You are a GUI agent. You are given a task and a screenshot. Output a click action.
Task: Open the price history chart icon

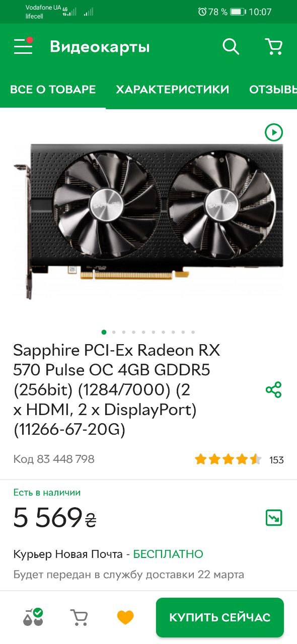274,518
